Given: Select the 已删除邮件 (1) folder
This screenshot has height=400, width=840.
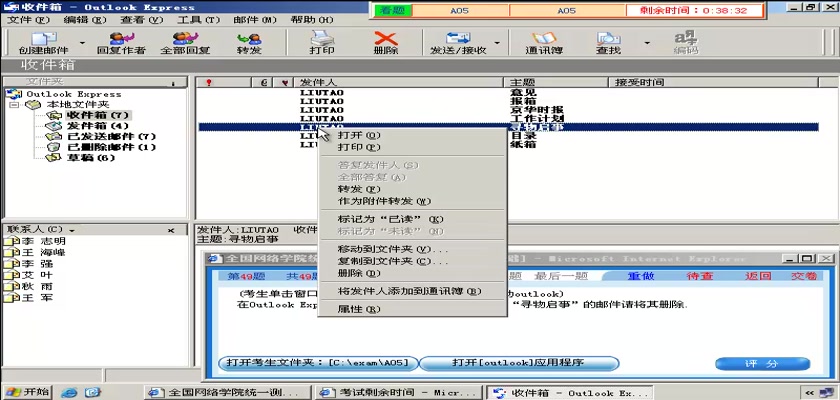Looking at the screenshot, I should point(111,147).
